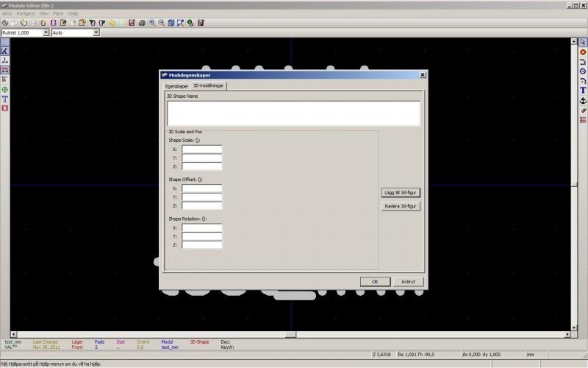Select the anchor tool on right toolbar
The image size is (588, 368).
[583, 100]
